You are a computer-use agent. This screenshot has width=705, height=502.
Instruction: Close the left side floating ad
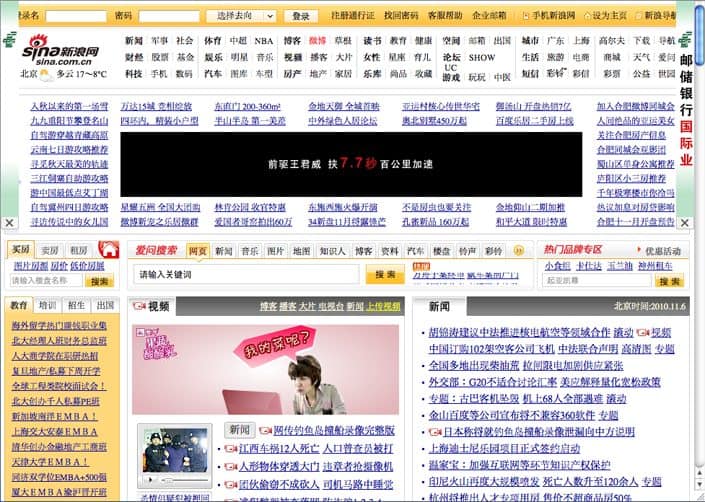click(x=9, y=223)
